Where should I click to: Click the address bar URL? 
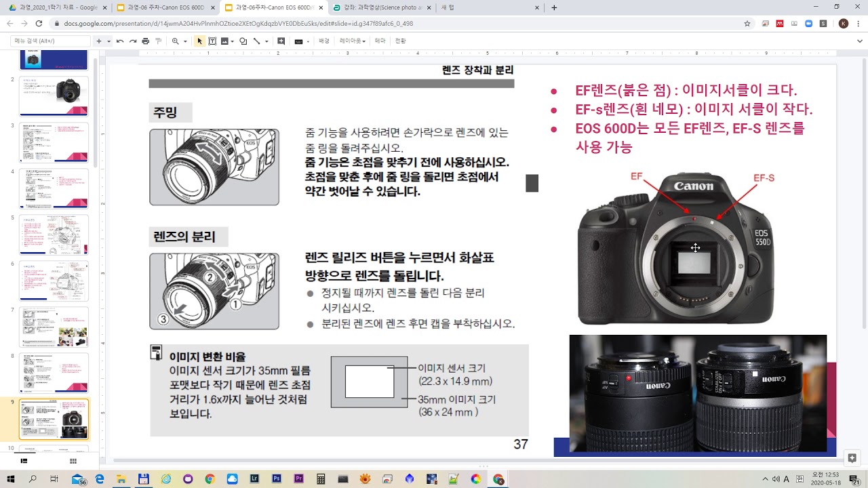point(239,23)
